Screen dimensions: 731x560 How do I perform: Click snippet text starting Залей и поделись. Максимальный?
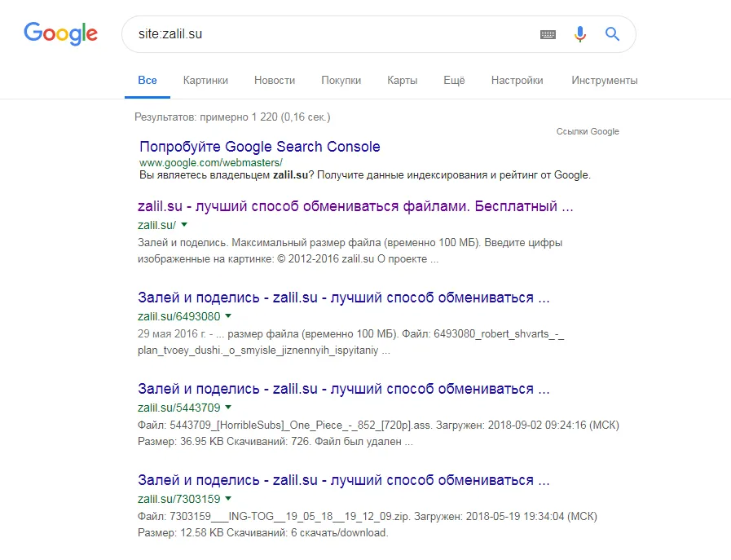350,251
